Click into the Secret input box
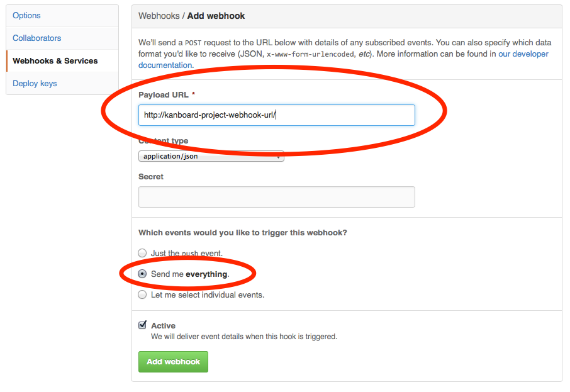This screenshot has height=392, width=570. coord(276,197)
